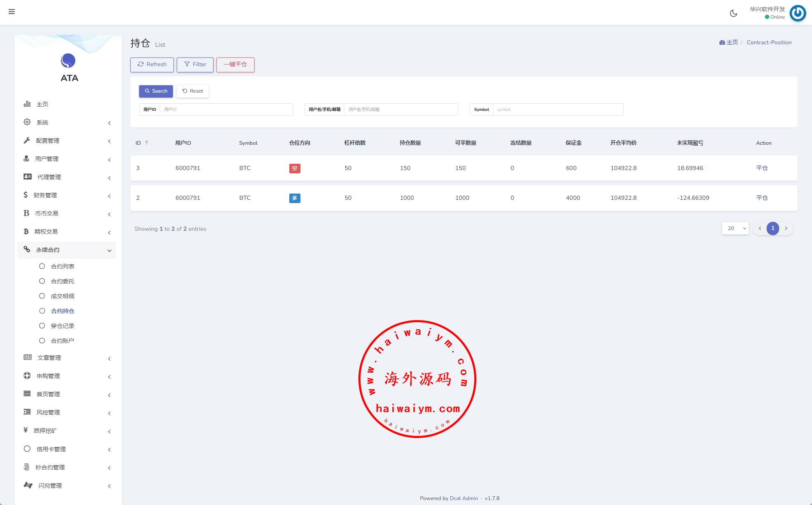Image resolution: width=812 pixels, height=505 pixels.
Task: Collapse the 永续合约 menu chevron
Action: pyautogui.click(x=109, y=250)
